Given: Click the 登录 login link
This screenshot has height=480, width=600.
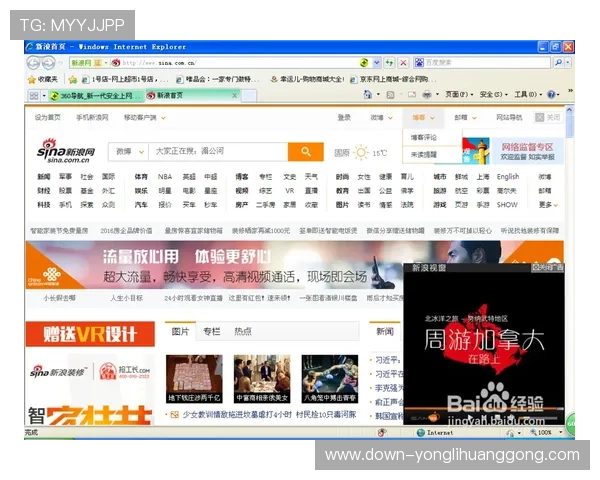Looking at the screenshot, I should pyautogui.click(x=344, y=118).
